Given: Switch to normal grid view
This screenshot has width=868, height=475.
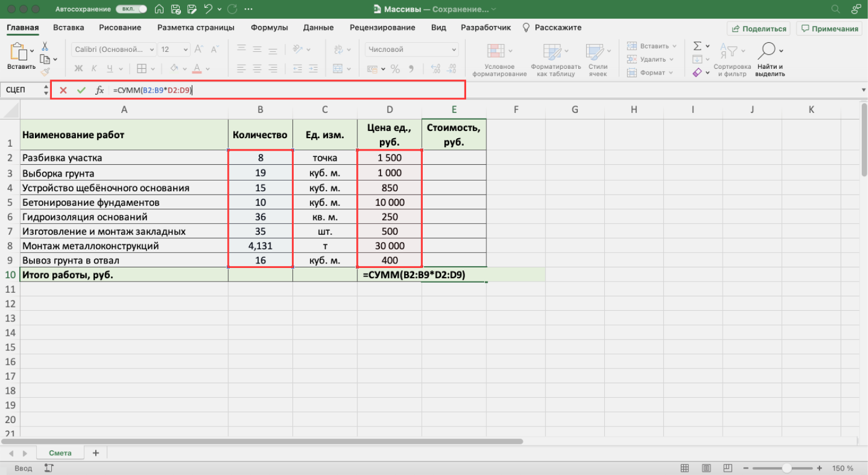Looking at the screenshot, I should [x=685, y=468].
